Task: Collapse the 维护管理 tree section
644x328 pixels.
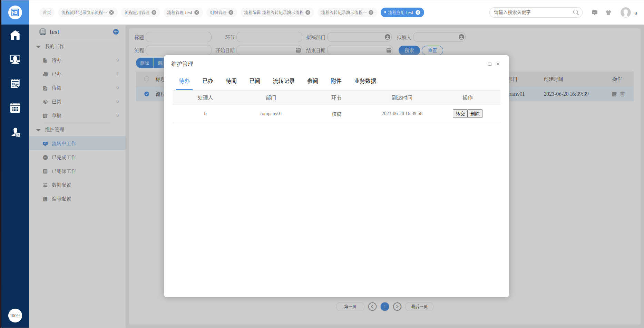Action: (38, 130)
